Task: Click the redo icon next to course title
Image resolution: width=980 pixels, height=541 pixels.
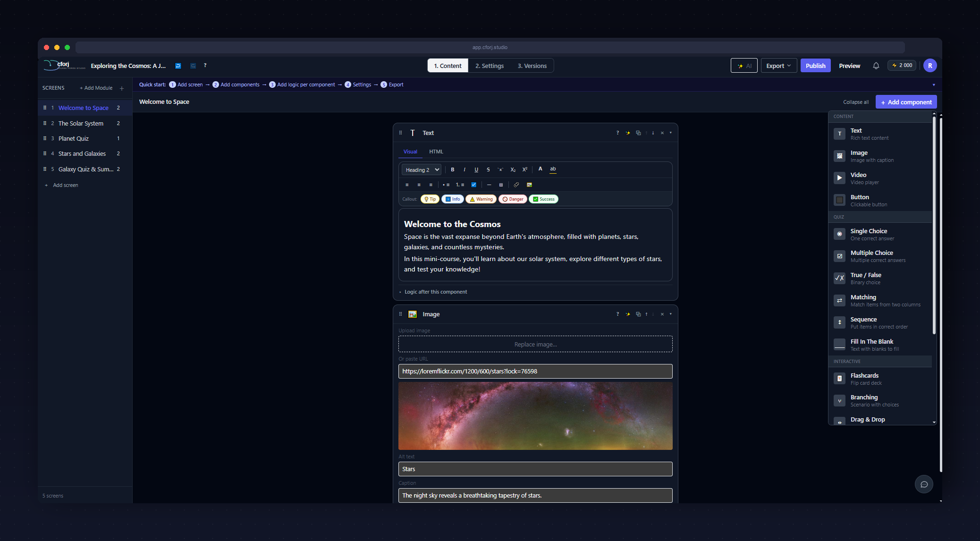Action: coord(193,66)
